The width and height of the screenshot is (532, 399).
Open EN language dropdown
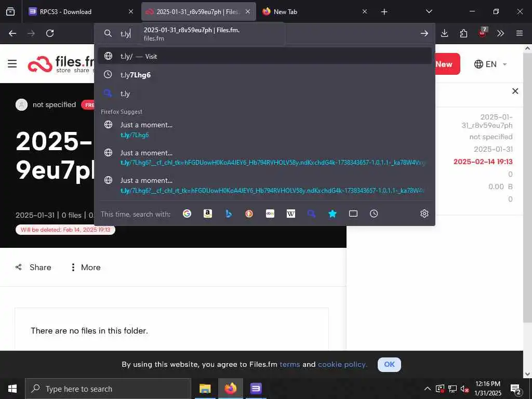490,64
